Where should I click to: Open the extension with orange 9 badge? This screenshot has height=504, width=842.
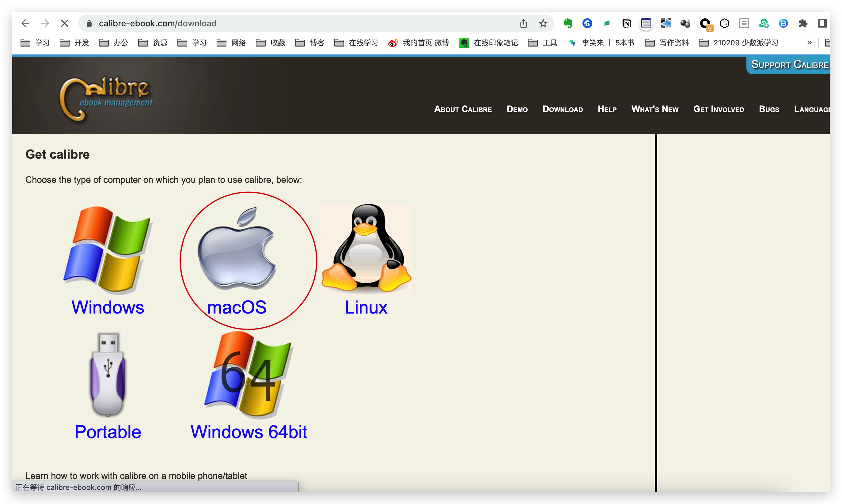point(705,24)
